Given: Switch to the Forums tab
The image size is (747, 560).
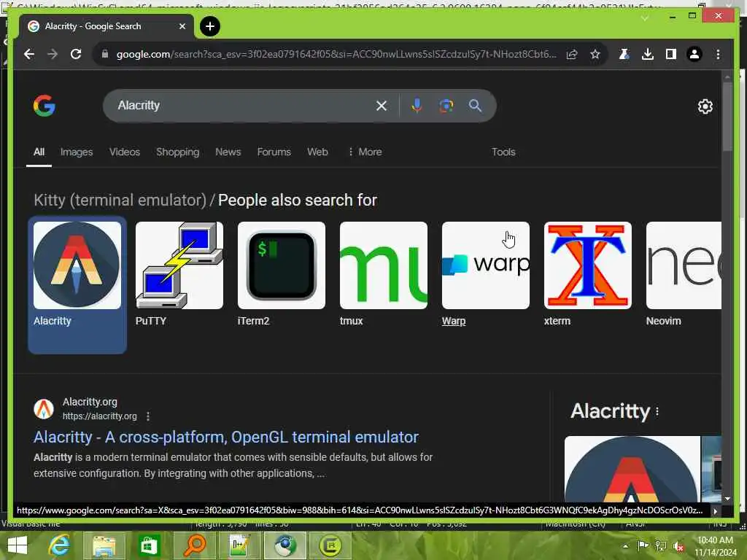Looking at the screenshot, I should coord(274,152).
